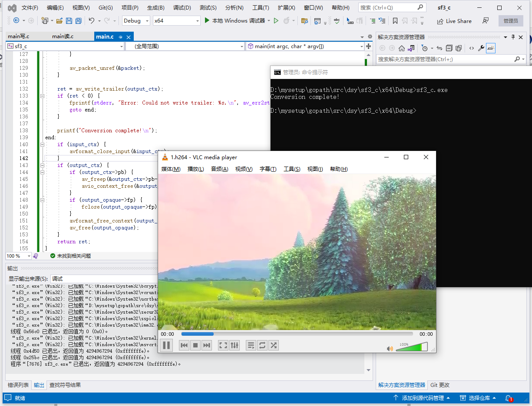Collapse code block at line 140
The height and width of the screenshot is (406, 532).
click(x=41, y=144)
